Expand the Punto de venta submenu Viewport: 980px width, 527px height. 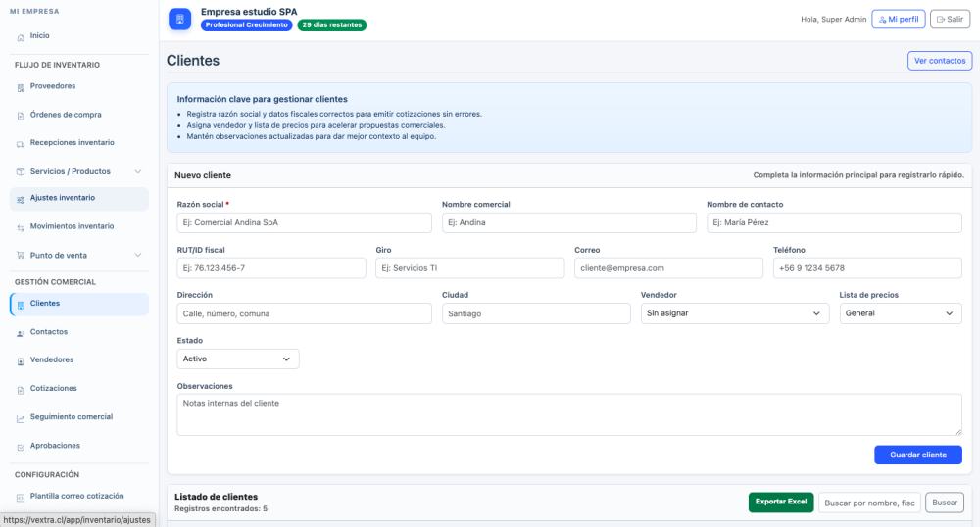pyautogui.click(x=137, y=256)
